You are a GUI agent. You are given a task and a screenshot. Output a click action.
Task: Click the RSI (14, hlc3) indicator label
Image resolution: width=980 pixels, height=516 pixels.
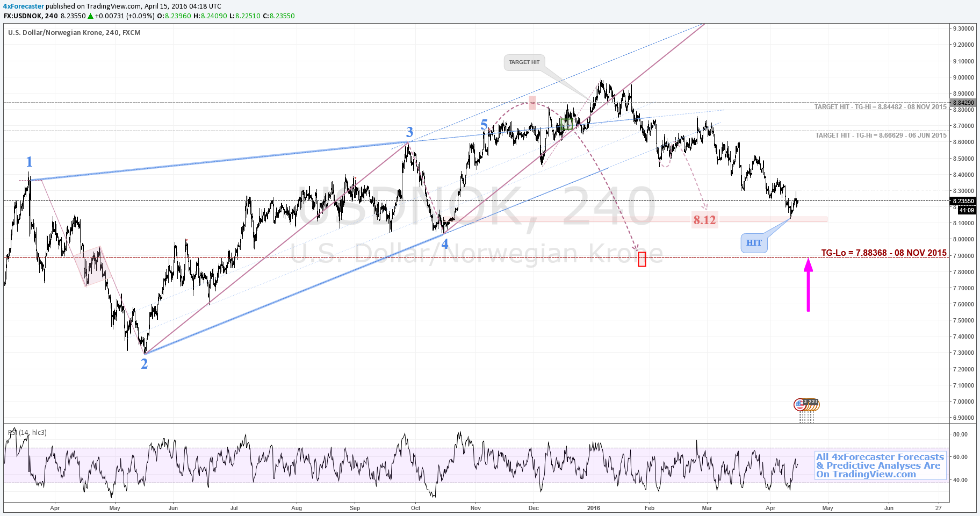(x=27, y=432)
